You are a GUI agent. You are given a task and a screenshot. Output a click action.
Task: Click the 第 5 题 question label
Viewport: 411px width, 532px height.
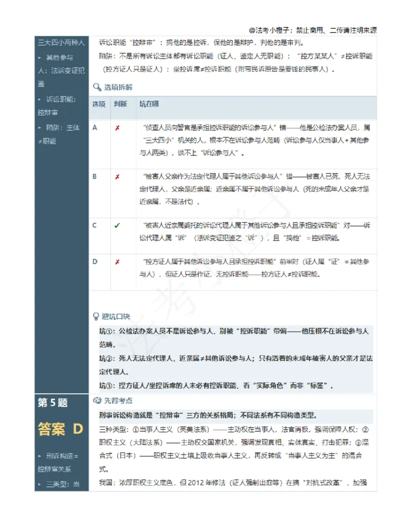point(52,403)
